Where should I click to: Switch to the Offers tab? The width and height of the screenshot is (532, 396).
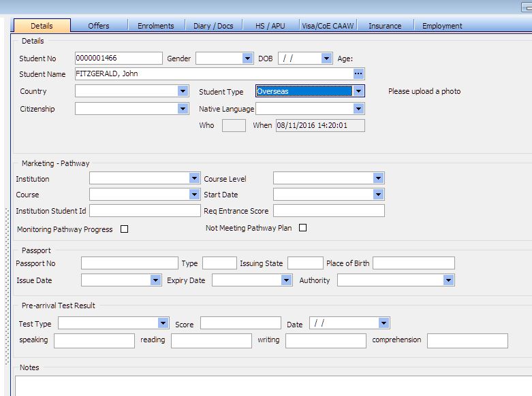click(x=99, y=26)
